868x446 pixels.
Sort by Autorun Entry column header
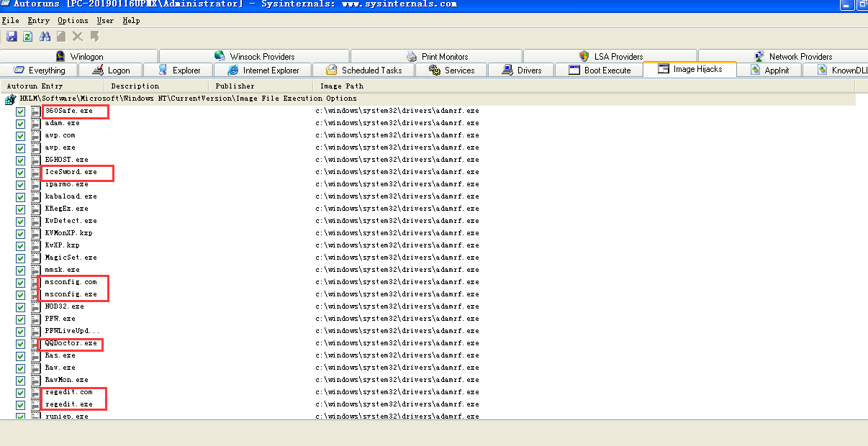[52, 86]
